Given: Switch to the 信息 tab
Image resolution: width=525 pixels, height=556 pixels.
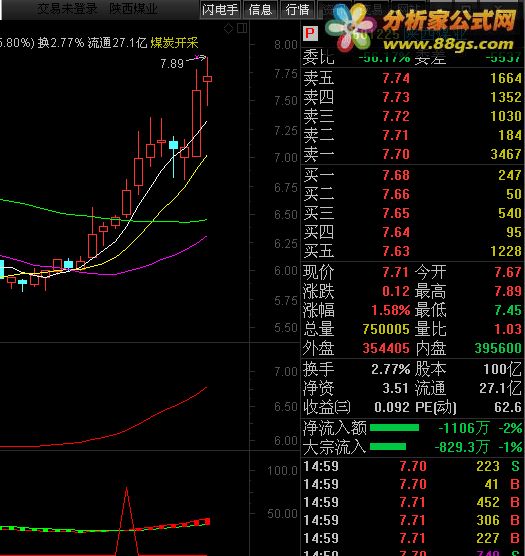Looking at the screenshot, I should pos(260,10).
